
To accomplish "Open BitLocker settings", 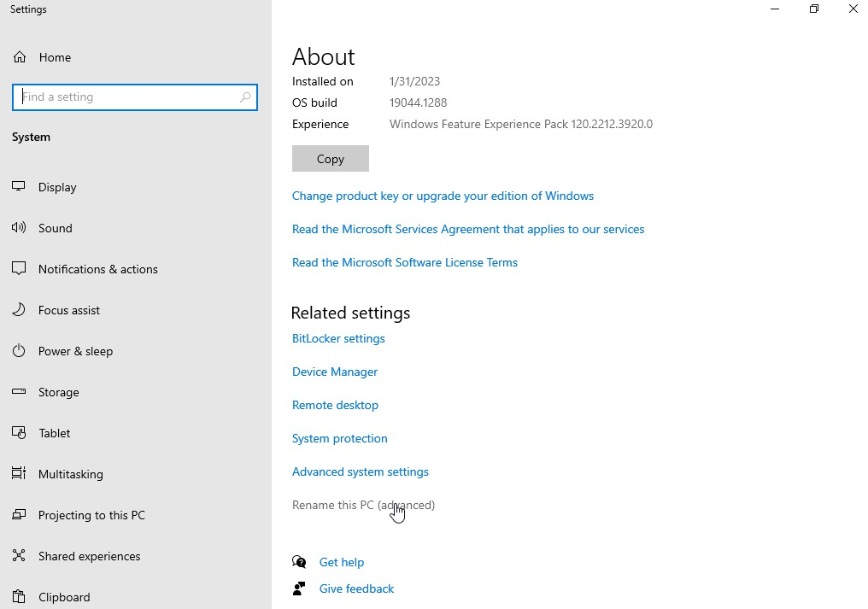I will (338, 338).
